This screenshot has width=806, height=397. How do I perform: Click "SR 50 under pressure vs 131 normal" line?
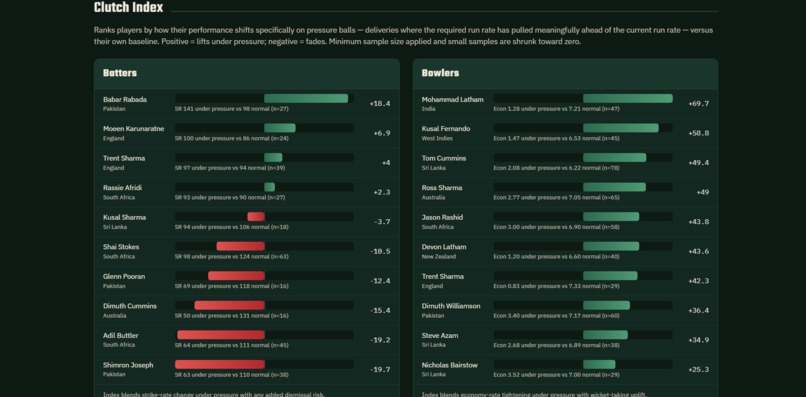pyautogui.click(x=231, y=316)
